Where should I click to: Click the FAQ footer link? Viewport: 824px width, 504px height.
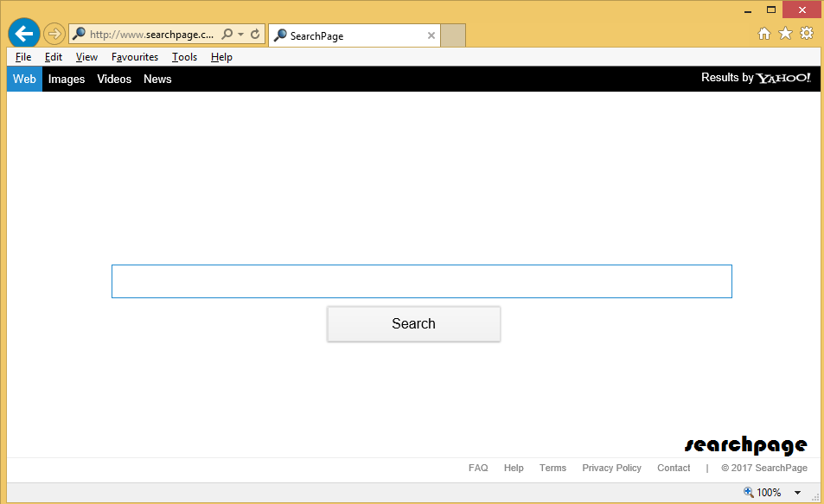click(x=478, y=468)
